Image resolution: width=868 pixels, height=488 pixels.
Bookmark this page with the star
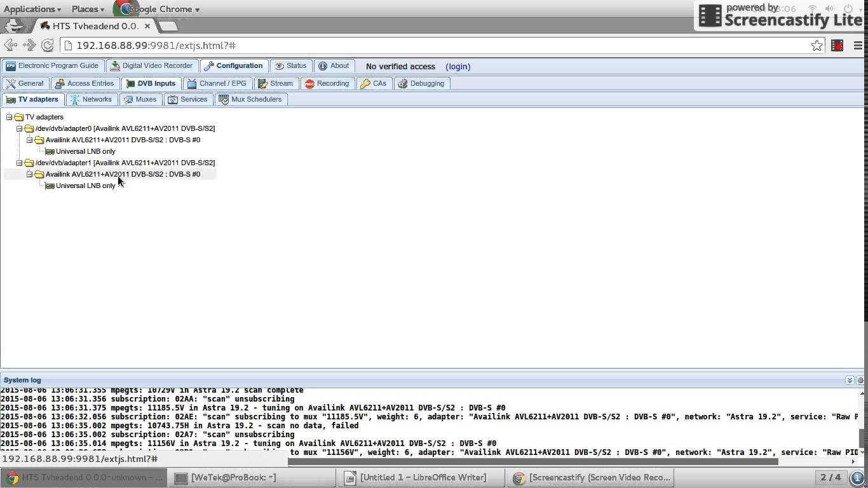pos(817,45)
